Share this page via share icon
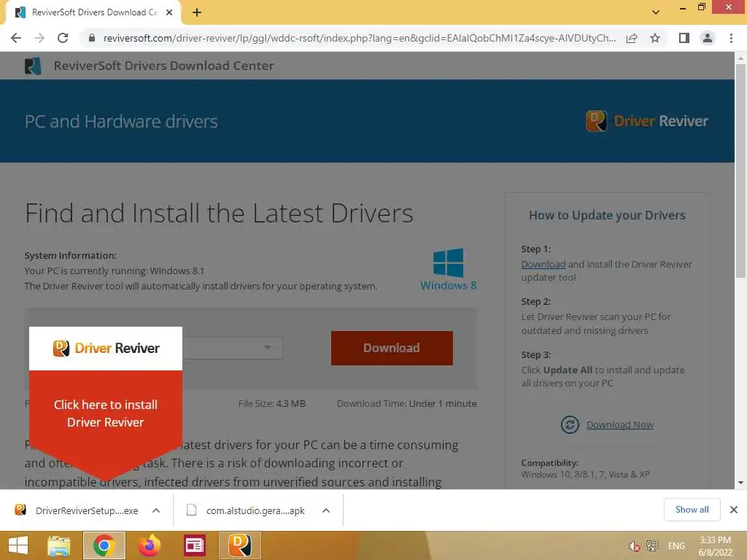The height and width of the screenshot is (560, 747). pos(632,38)
